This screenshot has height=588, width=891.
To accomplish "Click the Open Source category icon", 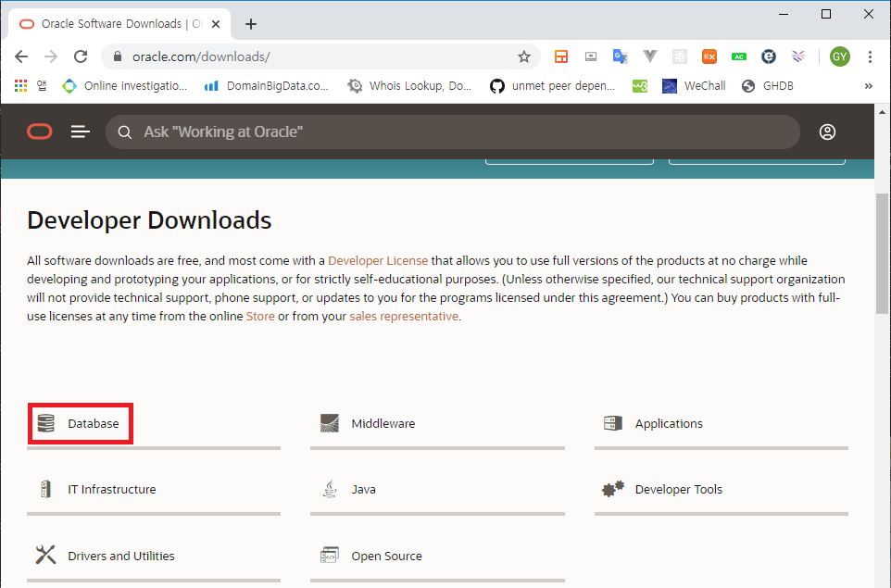I will click(330, 555).
